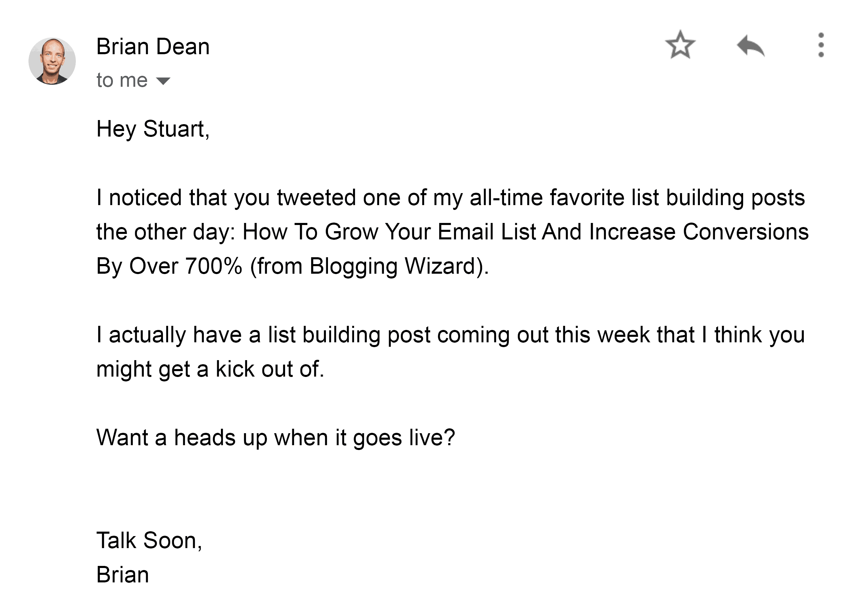Click the sender name Brian Dean

coord(152,47)
